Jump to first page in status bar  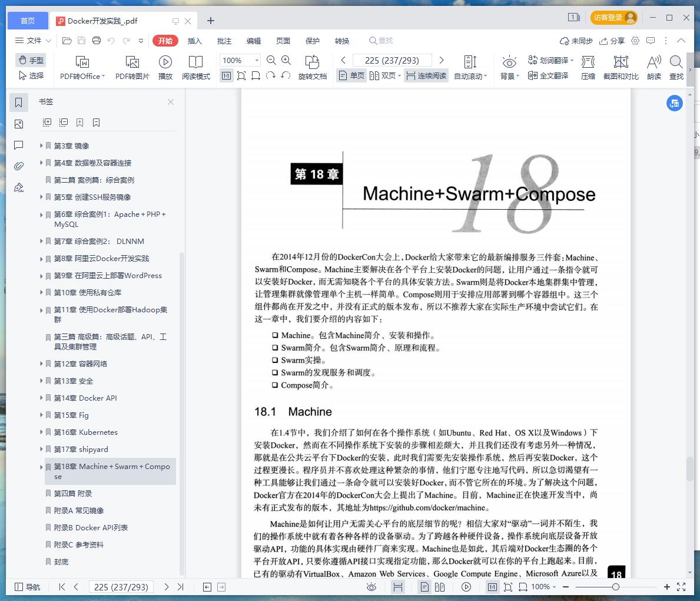62,587
